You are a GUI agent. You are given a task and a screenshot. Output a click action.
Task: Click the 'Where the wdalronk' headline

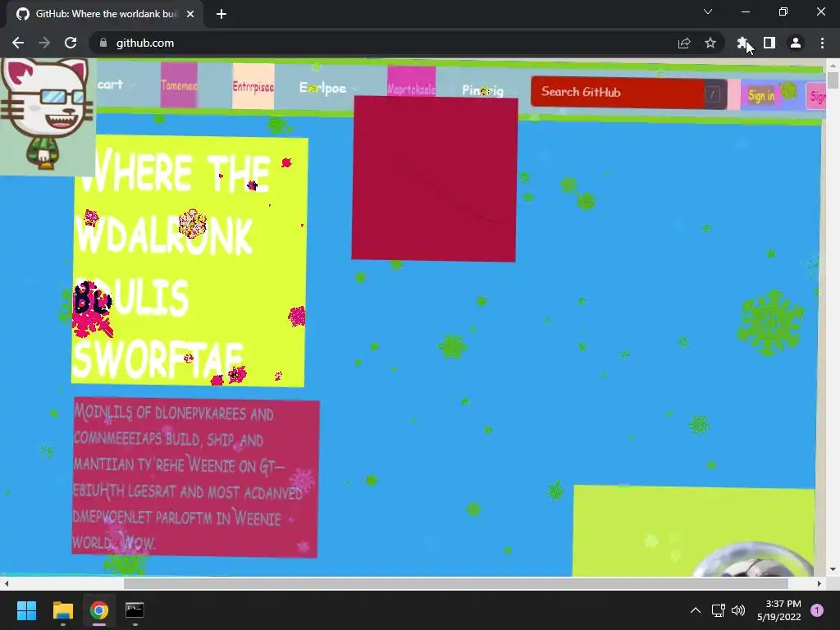(189, 261)
